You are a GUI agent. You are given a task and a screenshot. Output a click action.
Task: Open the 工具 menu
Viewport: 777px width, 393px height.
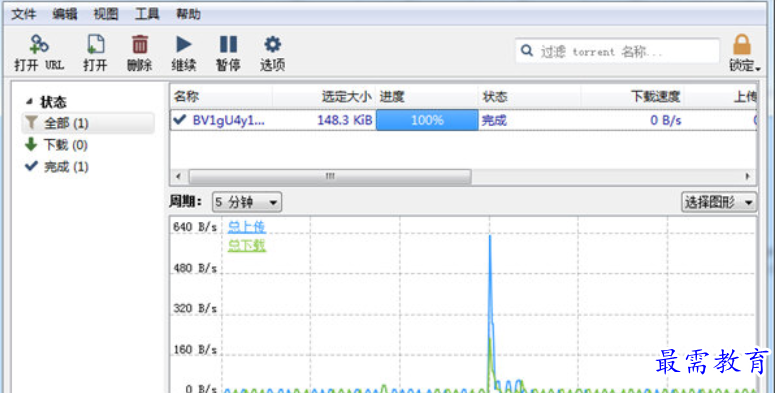point(147,14)
